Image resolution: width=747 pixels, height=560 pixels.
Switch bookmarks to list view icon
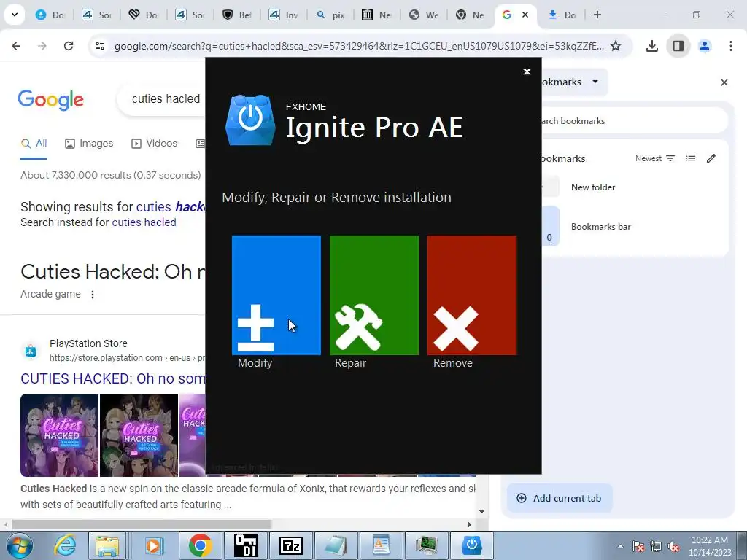click(691, 158)
